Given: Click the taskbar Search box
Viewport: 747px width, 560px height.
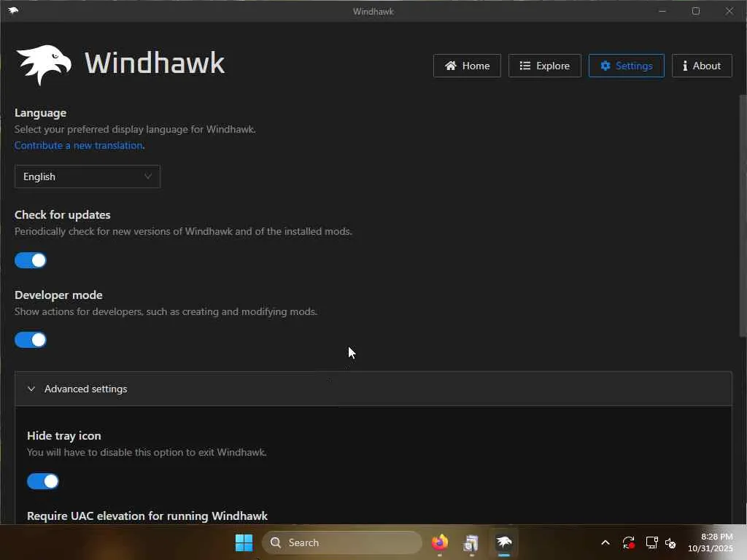Looking at the screenshot, I should pyautogui.click(x=341, y=542).
